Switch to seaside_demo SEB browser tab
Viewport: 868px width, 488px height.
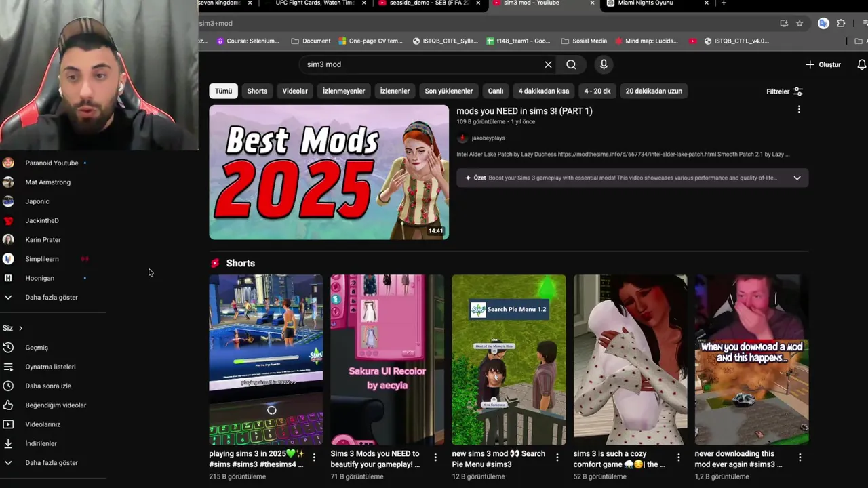tap(429, 3)
